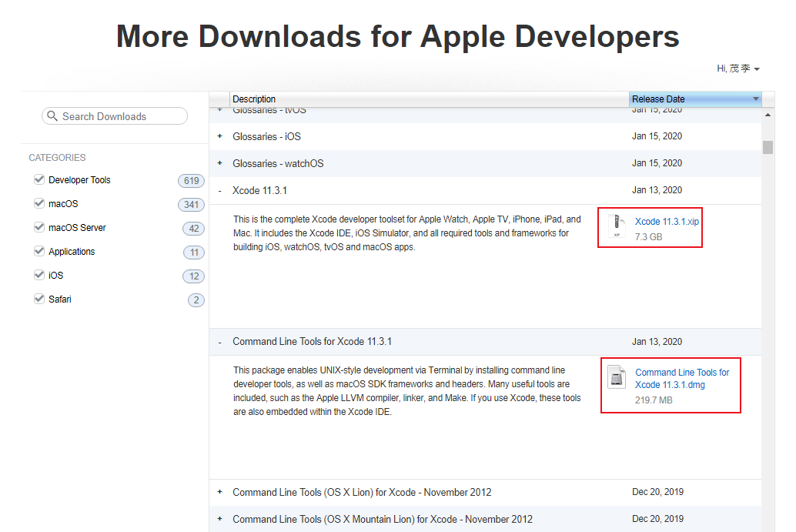This screenshot has height=532, width=796.
Task: Click the CATEGORIES heading
Action: click(57, 157)
